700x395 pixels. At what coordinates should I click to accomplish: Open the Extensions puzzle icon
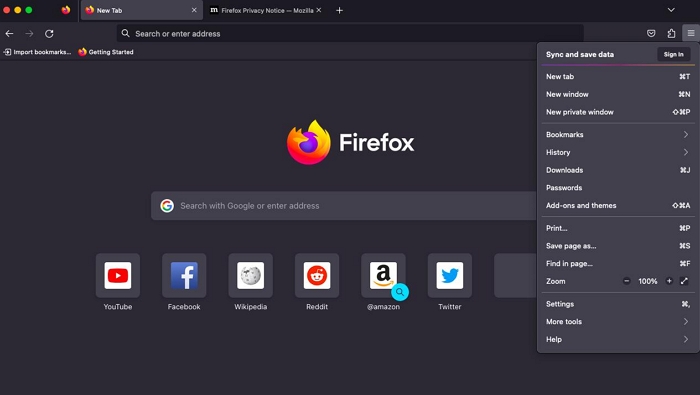click(x=671, y=33)
